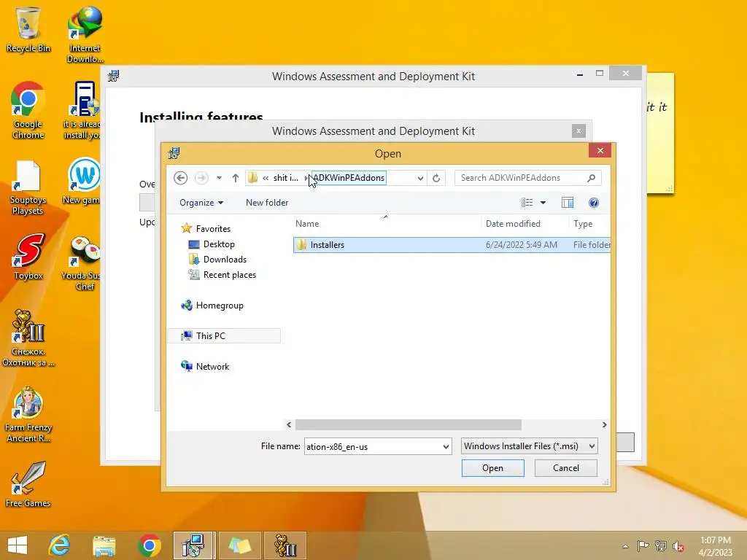Show hidden tray icons arrow
Screen dimensions: 747x560
[x=625, y=546]
